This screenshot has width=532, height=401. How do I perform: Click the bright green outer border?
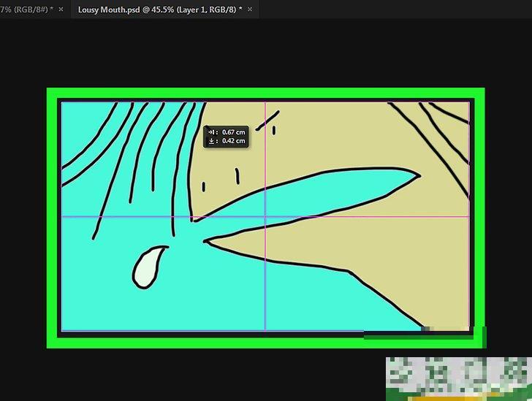pos(263,92)
